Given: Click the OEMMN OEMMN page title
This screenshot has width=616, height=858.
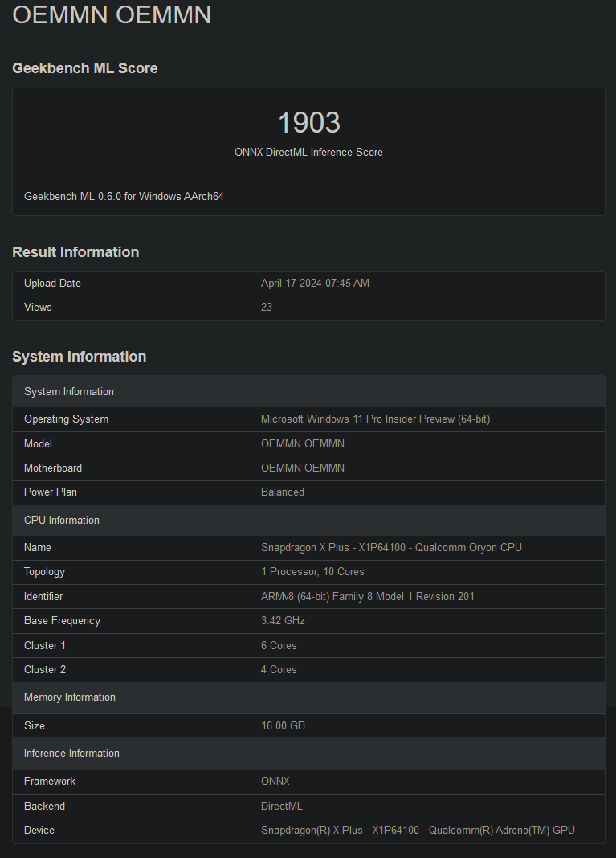Looking at the screenshot, I should click(x=112, y=14).
